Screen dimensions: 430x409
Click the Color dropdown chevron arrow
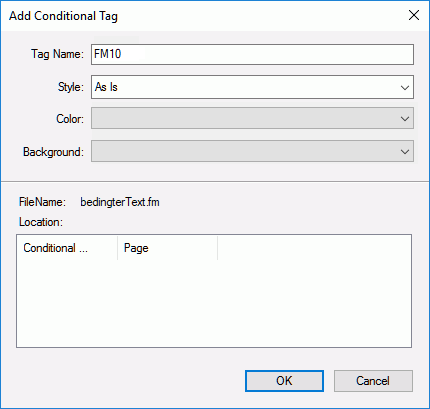click(x=405, y=119)
